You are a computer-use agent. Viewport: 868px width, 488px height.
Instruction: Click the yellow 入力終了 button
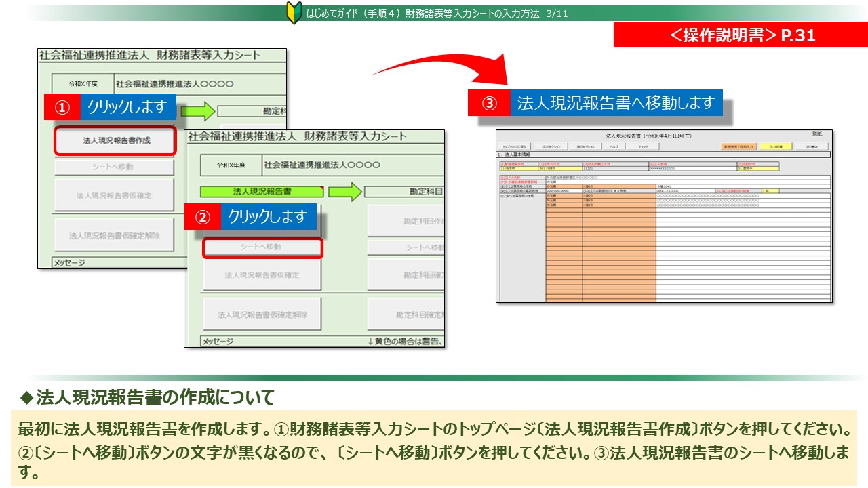776,146
